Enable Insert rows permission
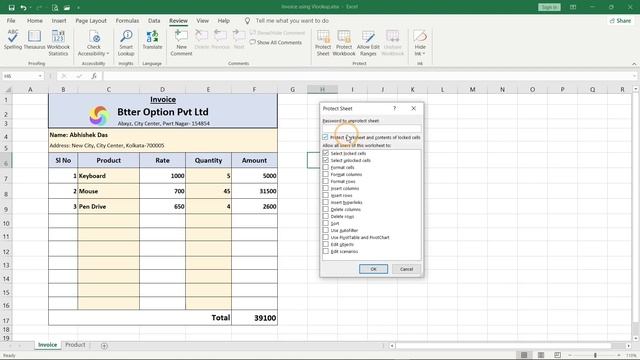 [326, 195]
